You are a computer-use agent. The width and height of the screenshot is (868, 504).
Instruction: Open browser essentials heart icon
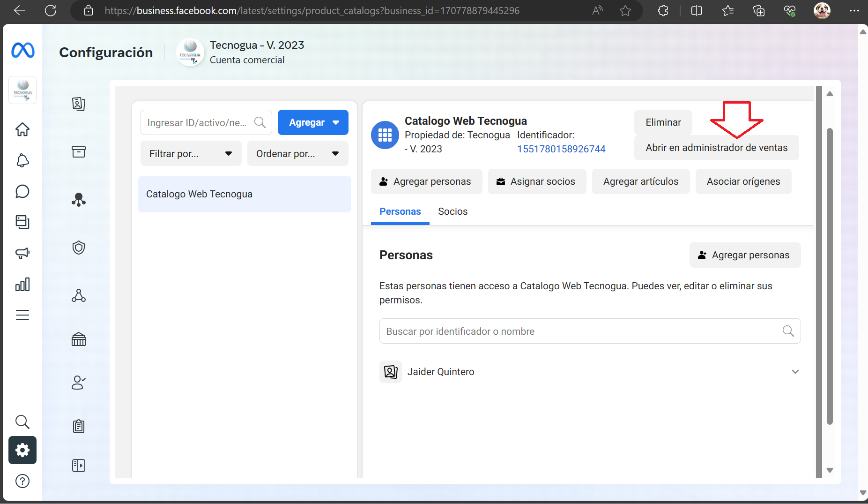[x=790, y=10]
